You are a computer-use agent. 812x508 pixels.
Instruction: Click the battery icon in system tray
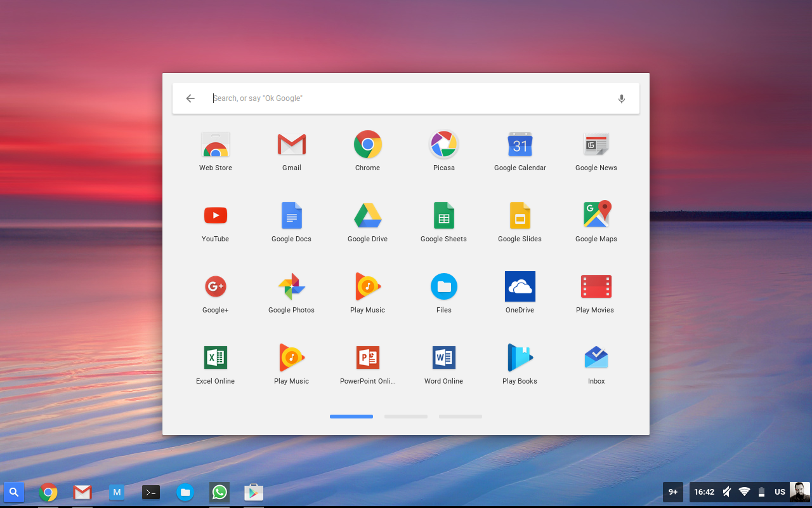point(762,492)
